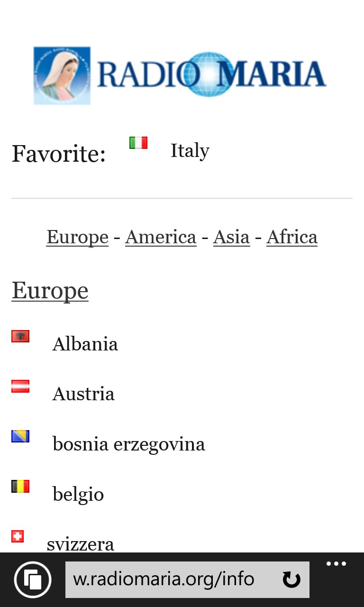Tap the Belgium flag icon
Screen dimensions: 364x607
pyautogui.click(x=20, y=487)
